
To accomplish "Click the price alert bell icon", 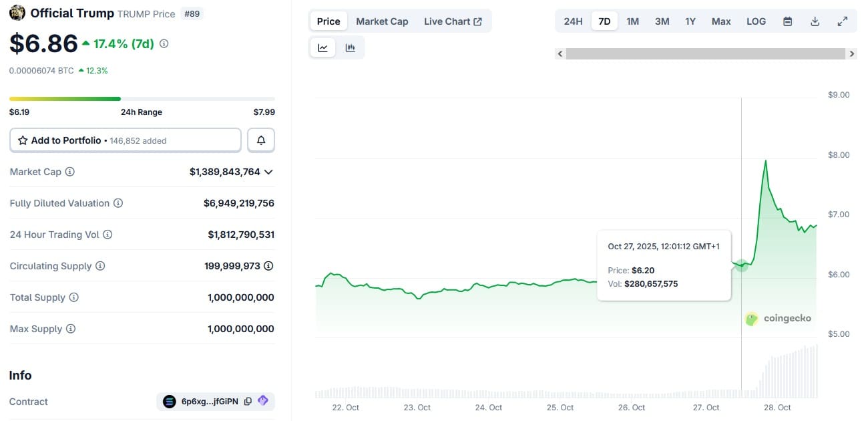I will click(x=261, y=140).
